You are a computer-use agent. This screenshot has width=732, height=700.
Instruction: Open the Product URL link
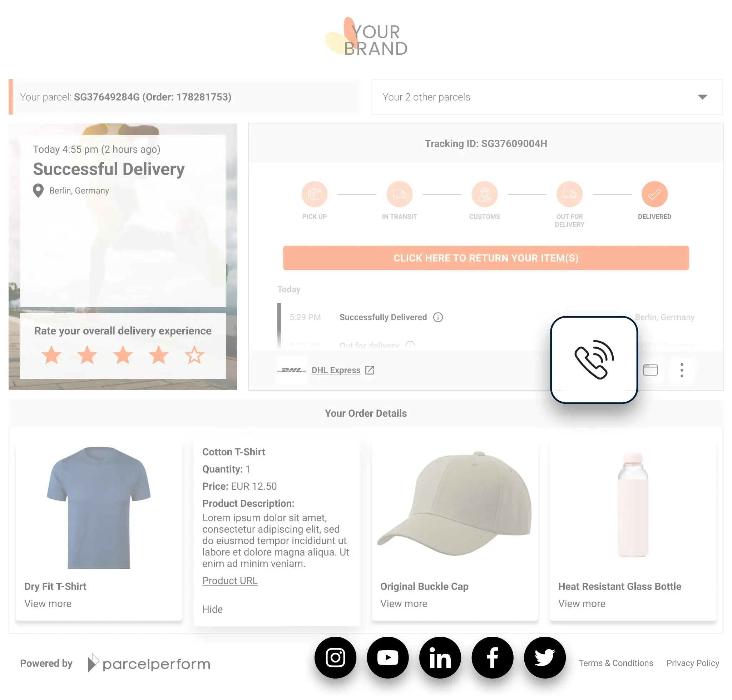click(230, 580)
